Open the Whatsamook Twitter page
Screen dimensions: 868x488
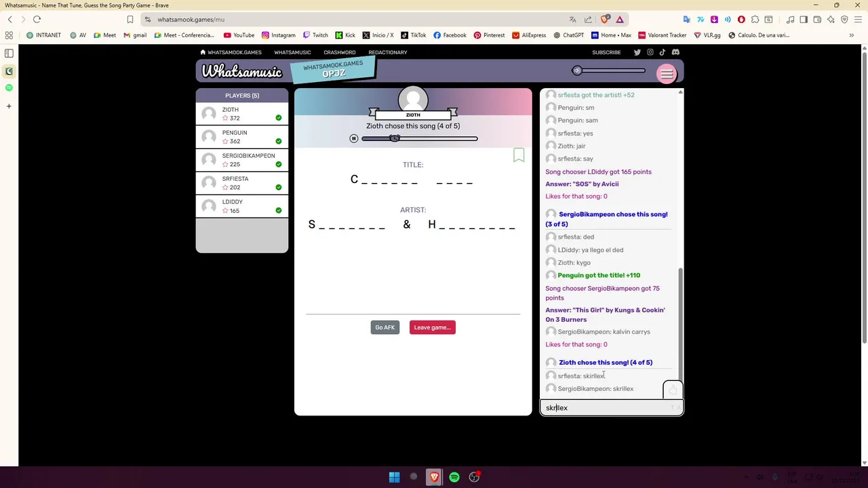click(x=637, y=52)
